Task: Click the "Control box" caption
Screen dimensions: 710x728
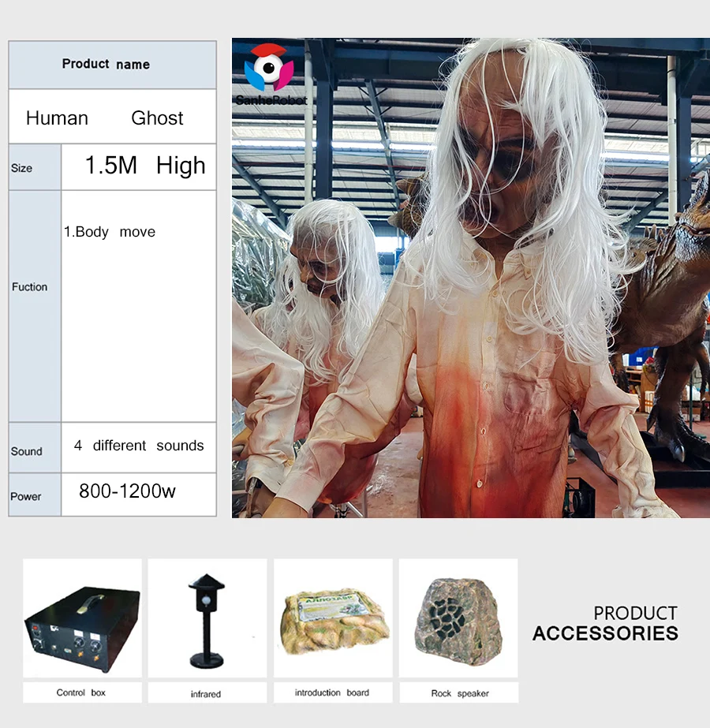Action: pos(81,693)
